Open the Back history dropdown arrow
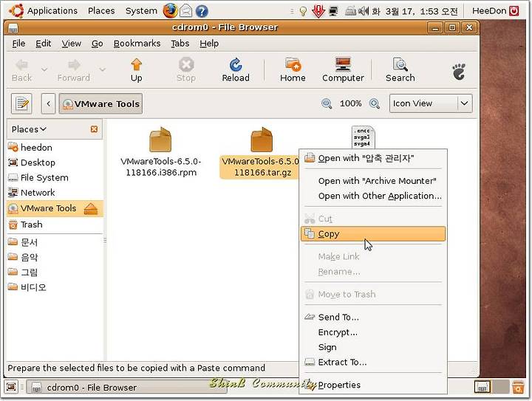 pos(44,69)
